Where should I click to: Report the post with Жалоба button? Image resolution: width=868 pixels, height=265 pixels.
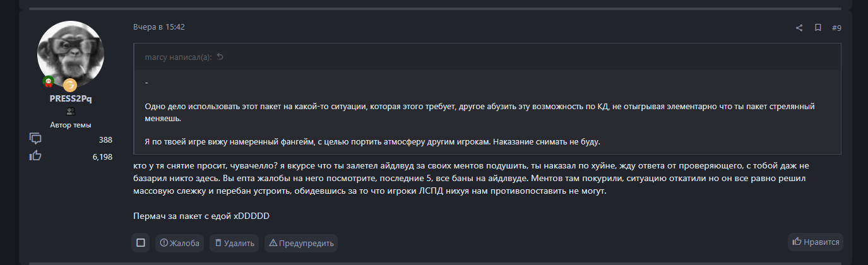click(180, 243)
